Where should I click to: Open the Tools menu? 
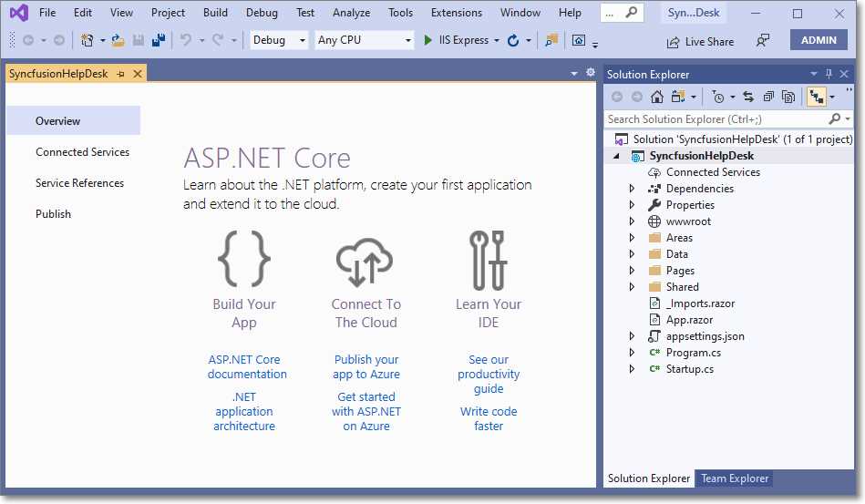tap(400, 12)
